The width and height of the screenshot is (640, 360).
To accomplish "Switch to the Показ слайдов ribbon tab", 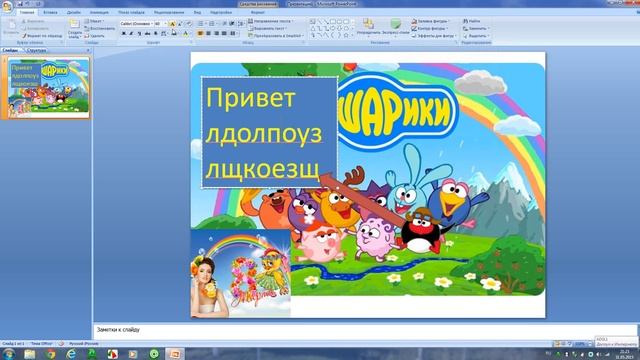I will (x=131, y=13).
